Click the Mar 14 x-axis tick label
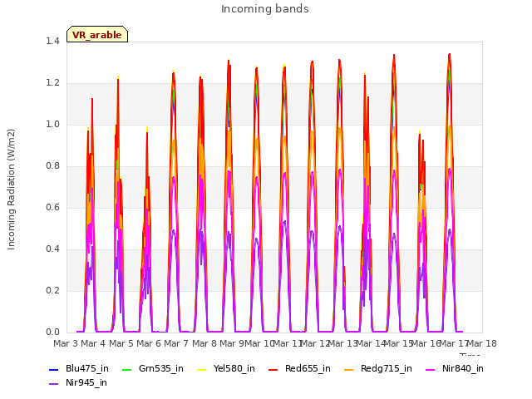 (x=371, y=343)
